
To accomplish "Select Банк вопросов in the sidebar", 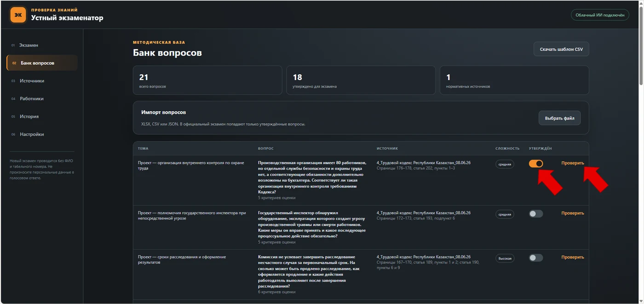I will [x=42, y=63].
